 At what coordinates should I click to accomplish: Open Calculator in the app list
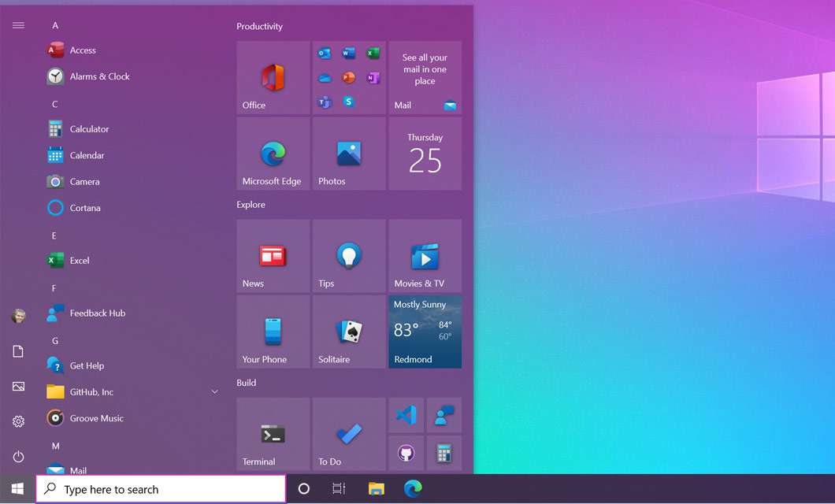[x=133, y=129]
